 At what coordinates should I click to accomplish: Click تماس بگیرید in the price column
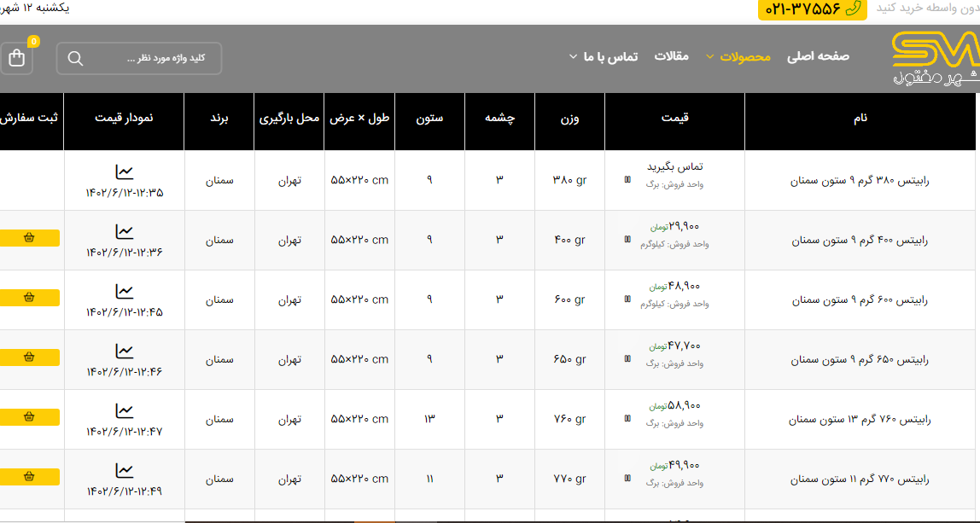coord(674,166)
